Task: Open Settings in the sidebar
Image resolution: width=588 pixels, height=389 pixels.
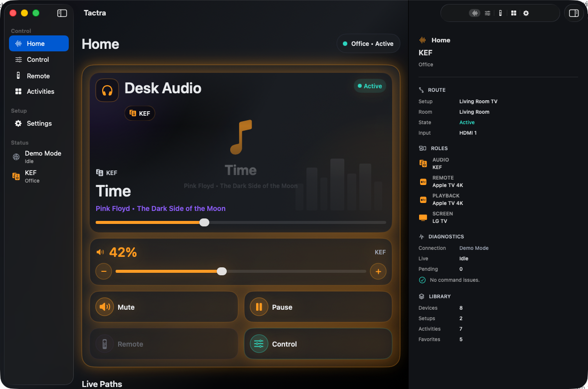Action: tap(39, 124)
